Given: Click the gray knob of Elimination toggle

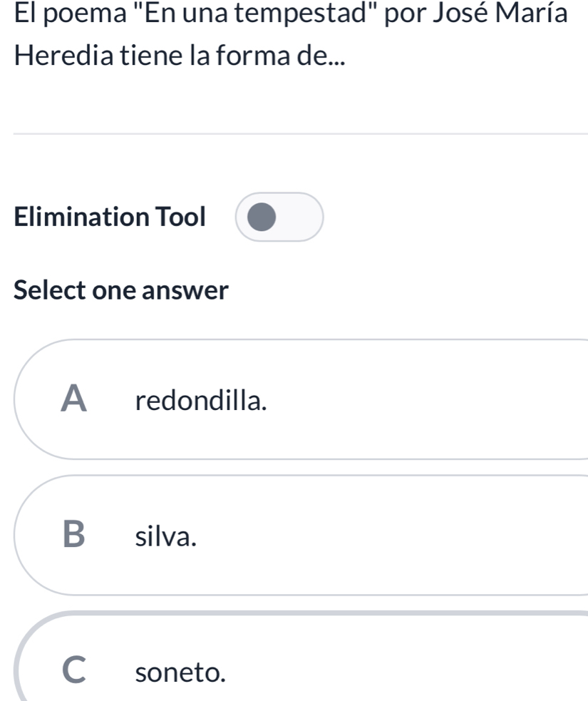Looking at the screenshot, I should tap(262, 217).
